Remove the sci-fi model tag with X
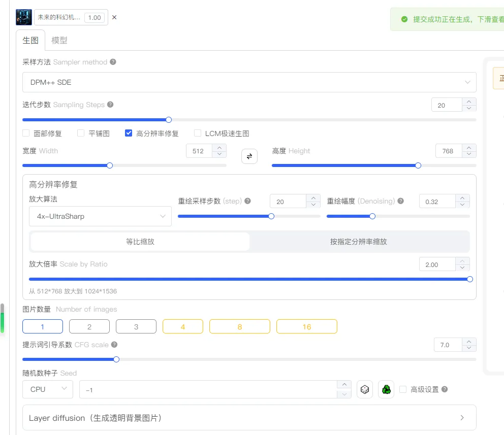 pos(114,17)
